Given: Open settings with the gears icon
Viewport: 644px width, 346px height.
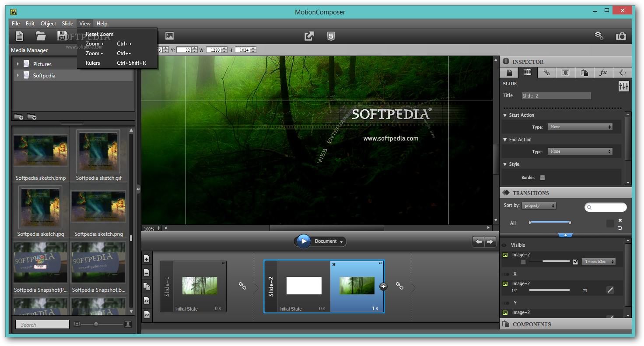Looking at the screenshot, I should point(599,35).
